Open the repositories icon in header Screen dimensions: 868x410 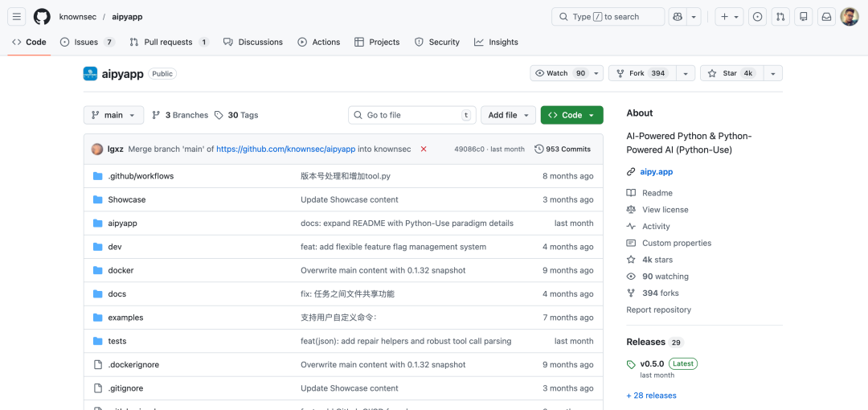point(803,17)
